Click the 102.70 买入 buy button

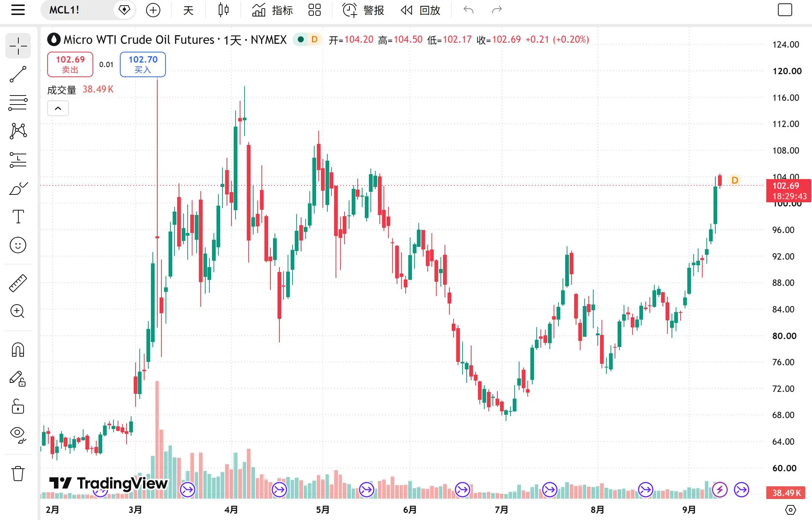pos(143,64)
